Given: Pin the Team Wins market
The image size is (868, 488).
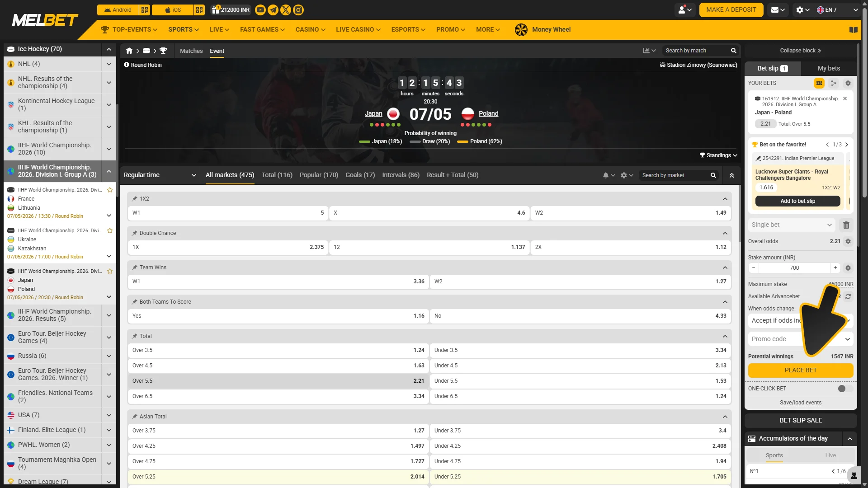Looking at the screenshot, I should tap(134, 267).
